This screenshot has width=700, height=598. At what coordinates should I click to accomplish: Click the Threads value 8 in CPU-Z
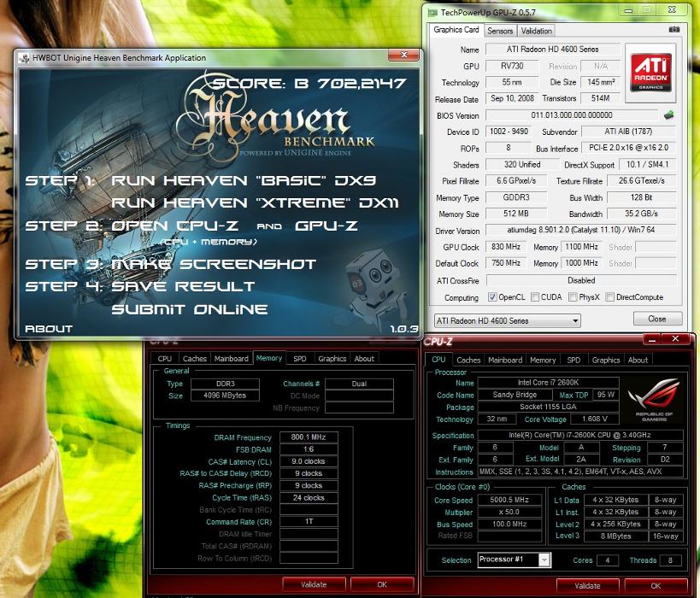[670, 560]
